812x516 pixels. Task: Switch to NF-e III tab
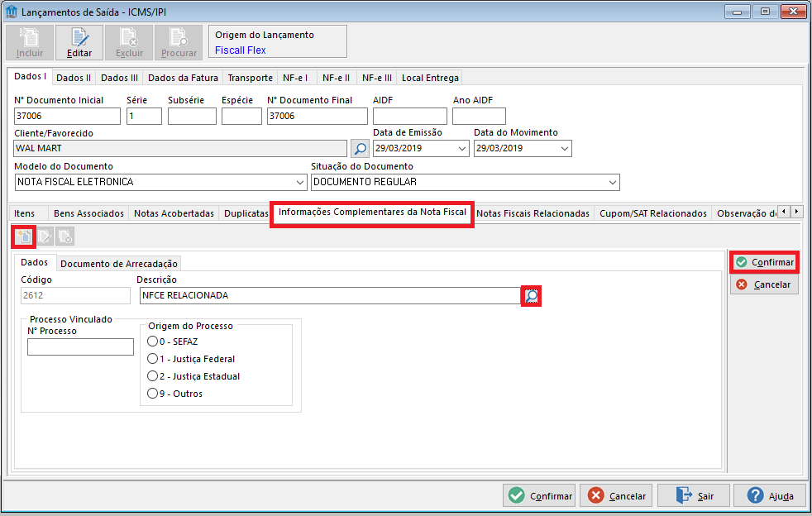(377, 78)
